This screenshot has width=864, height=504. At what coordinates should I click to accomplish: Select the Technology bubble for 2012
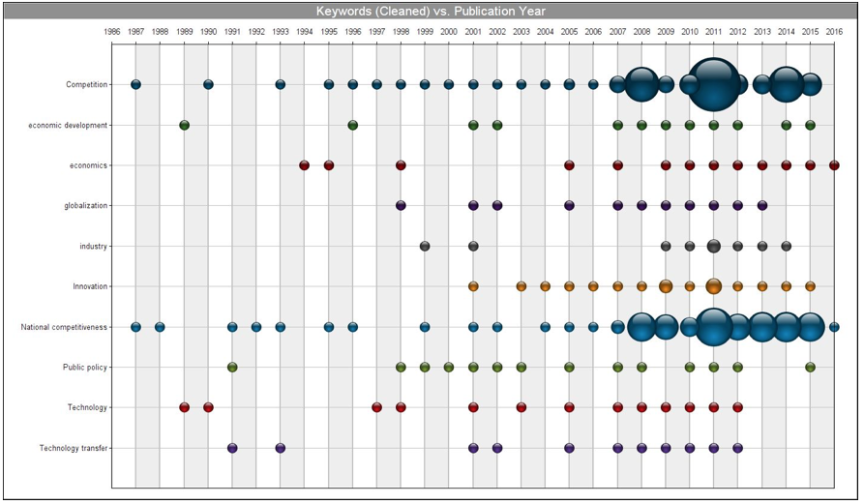[x=738, y=407]
